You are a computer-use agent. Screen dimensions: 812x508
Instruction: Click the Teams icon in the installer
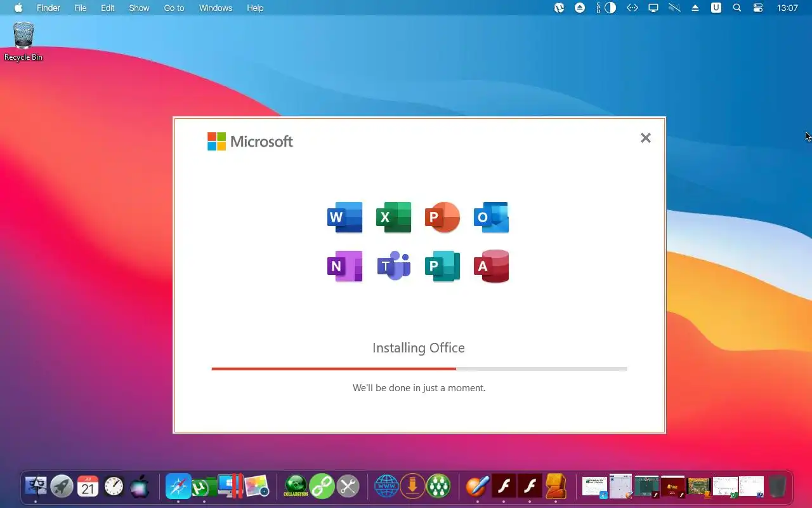click(x=393, y=266)
